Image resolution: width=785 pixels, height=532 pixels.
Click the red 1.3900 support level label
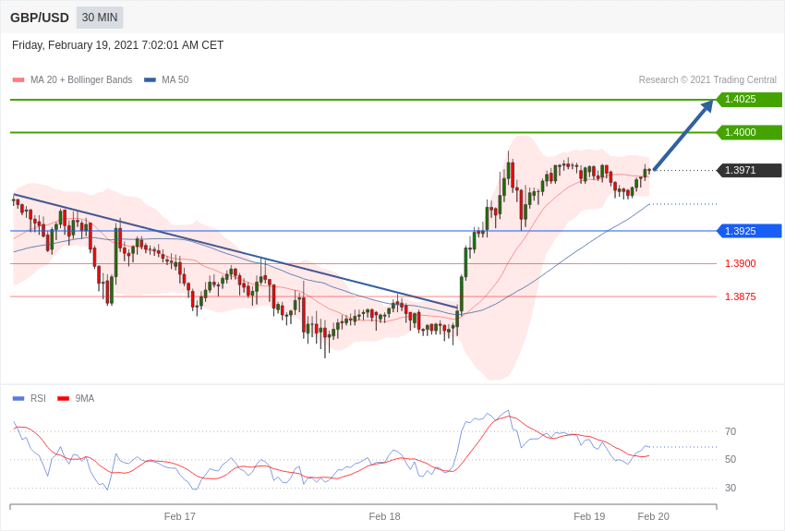(x=740, y=264)
